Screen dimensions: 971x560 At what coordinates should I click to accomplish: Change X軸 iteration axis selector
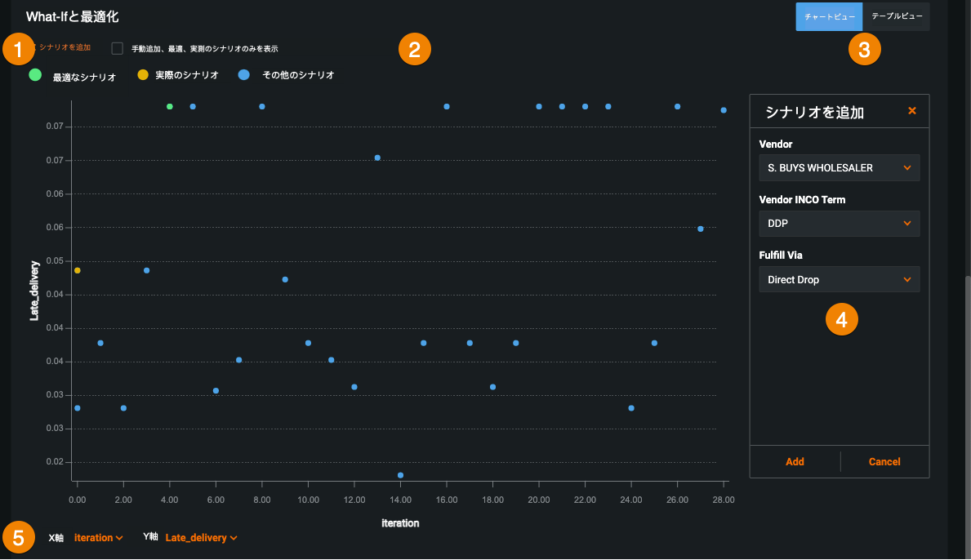[98, 538]
